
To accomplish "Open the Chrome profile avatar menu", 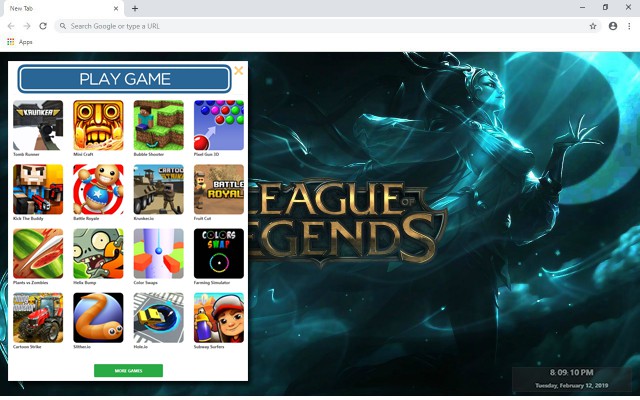I will [613, 26].
